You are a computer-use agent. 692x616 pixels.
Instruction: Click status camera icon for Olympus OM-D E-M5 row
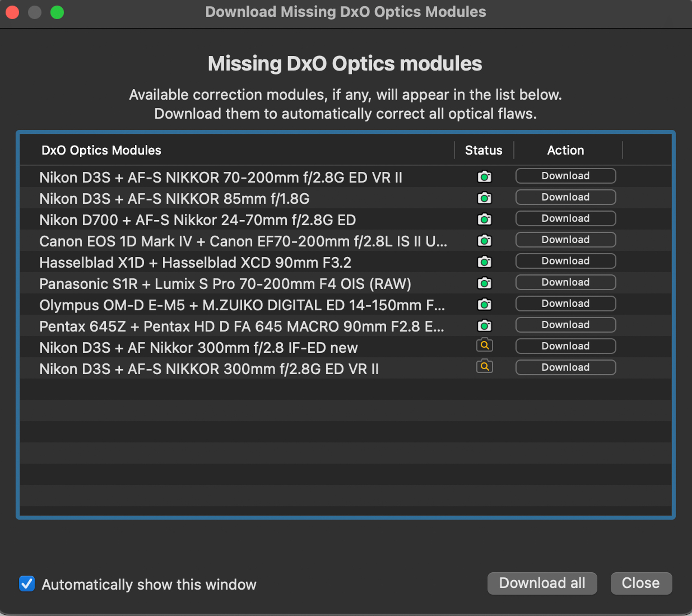click(484, 304)
